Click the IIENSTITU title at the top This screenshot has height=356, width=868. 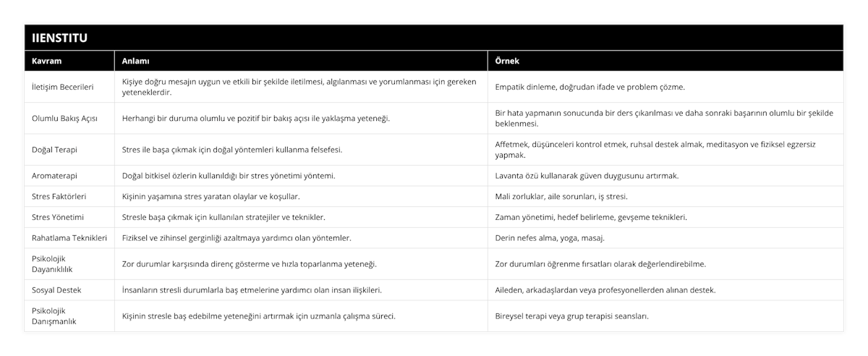tap(59, 37)
